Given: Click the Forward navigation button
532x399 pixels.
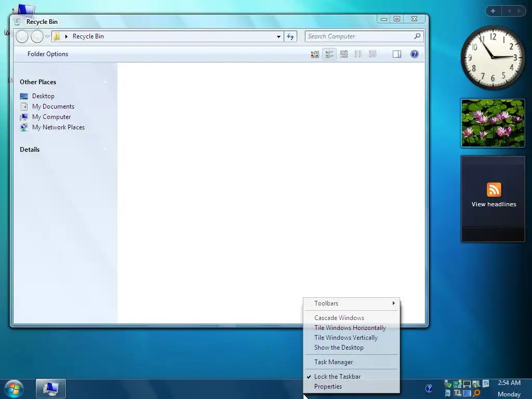Looking at the screenshot, I should 37,36.
